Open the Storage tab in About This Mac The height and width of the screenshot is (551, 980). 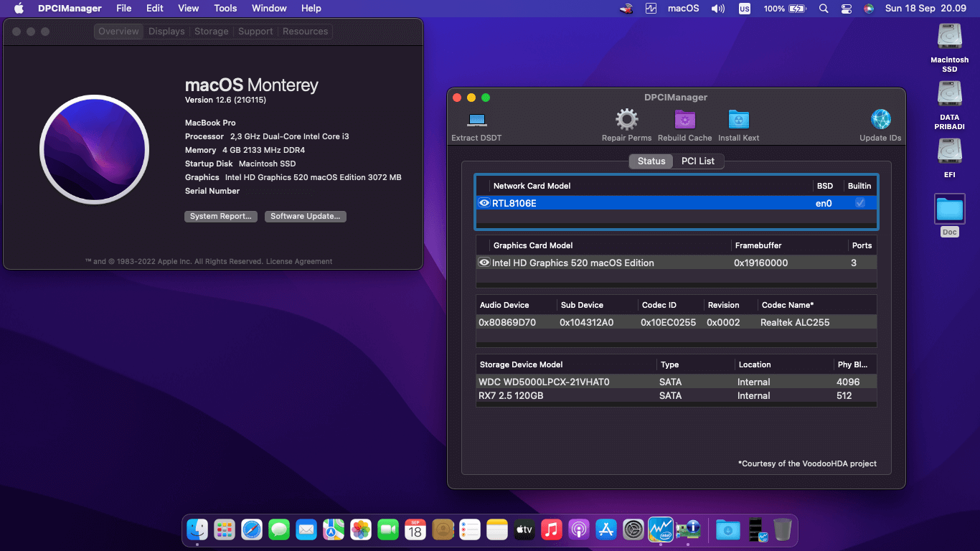(211, 32)
